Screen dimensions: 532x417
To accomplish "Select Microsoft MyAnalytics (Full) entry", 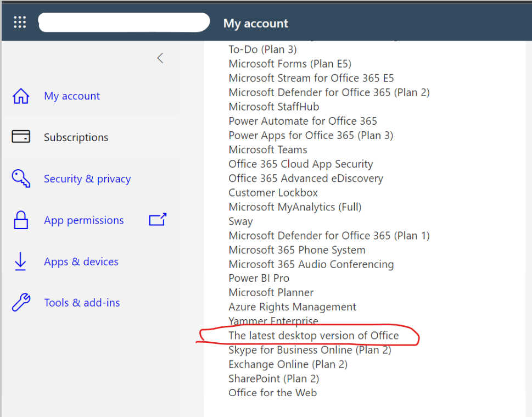I will [295, 207].
